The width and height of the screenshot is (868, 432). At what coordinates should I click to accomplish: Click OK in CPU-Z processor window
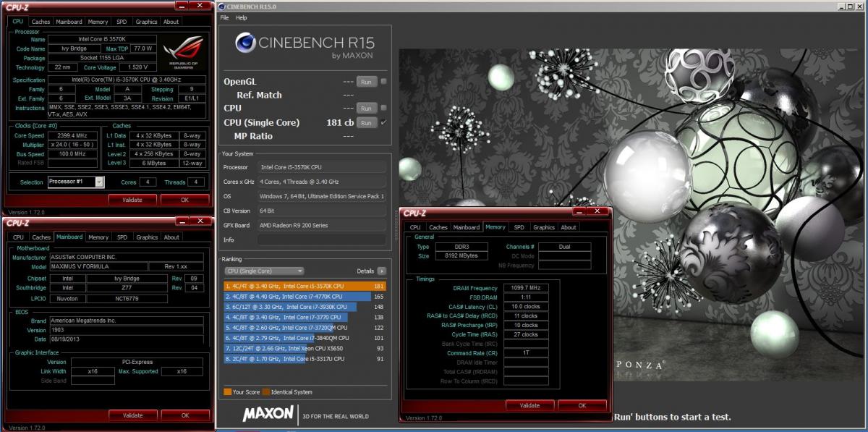[184, 200]
